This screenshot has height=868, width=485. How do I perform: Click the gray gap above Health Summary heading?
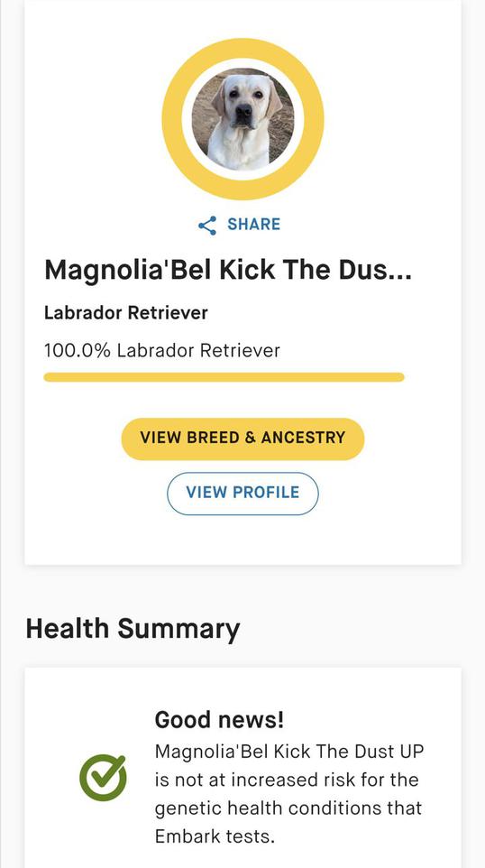(x=242, y=589)
